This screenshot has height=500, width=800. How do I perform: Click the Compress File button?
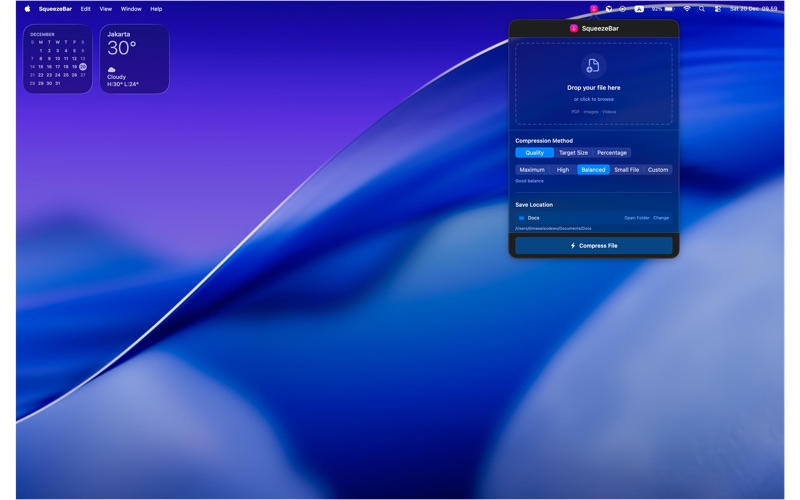pyautogui.click(x=594, y=245)
